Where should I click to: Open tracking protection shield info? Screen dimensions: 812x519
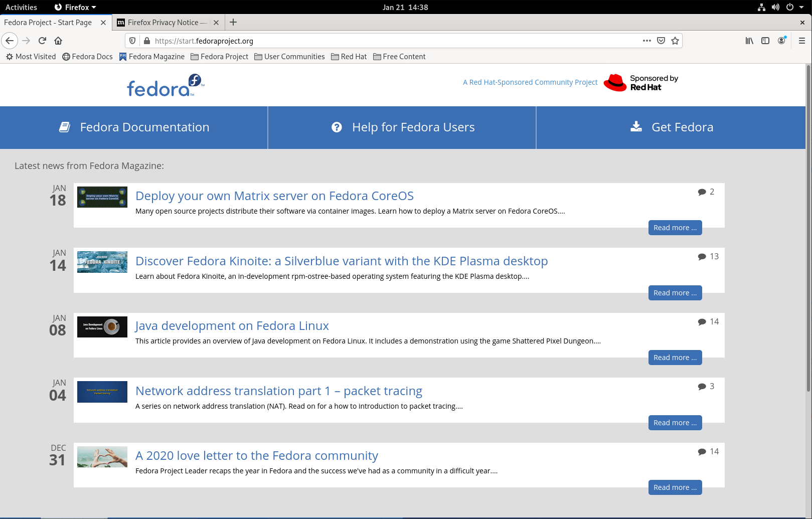tap(132, 41)
